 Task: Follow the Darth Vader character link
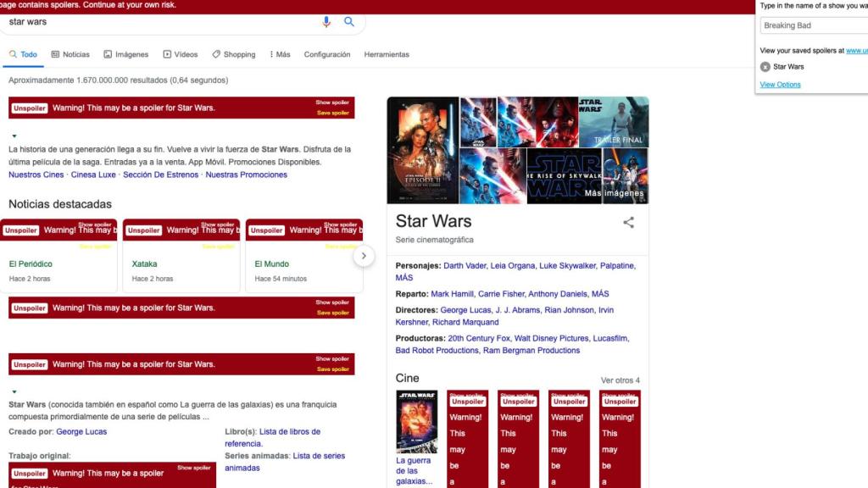click(x=465, y=265)
